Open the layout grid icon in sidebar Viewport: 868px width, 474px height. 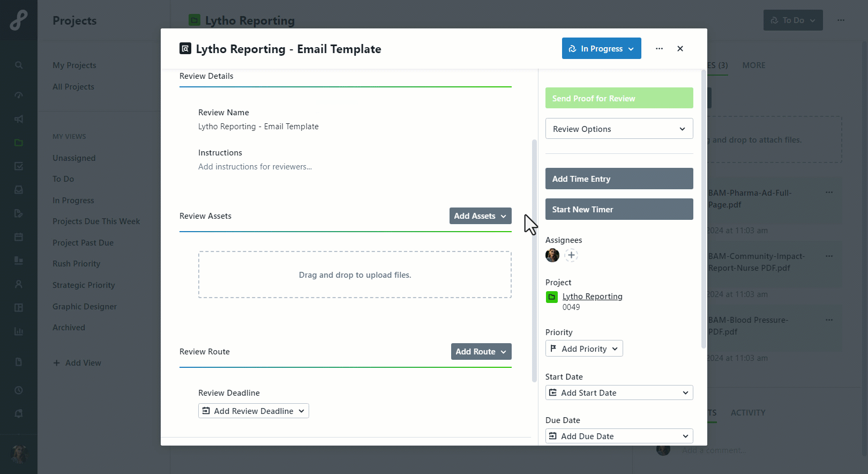[19, 308]
